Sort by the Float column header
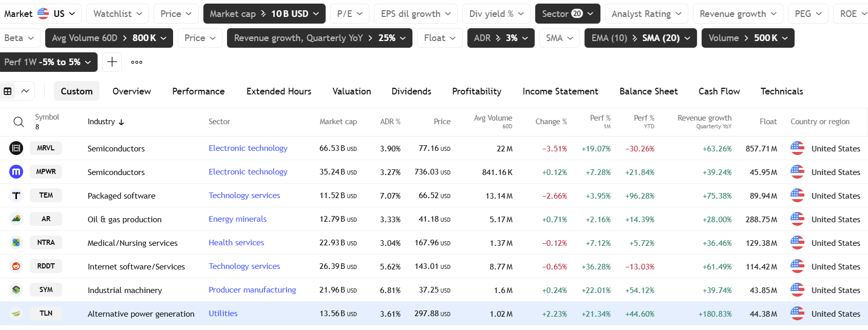 point(768,122)
